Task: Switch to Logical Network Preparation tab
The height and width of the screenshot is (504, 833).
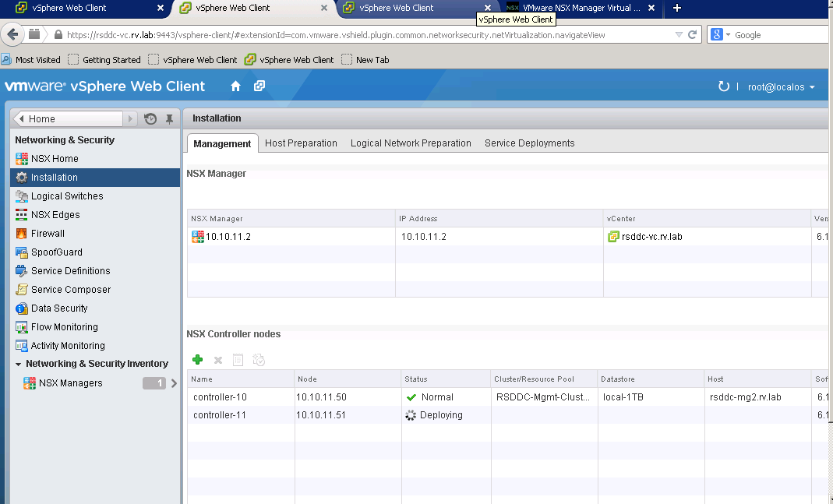Action: [411, 143]
